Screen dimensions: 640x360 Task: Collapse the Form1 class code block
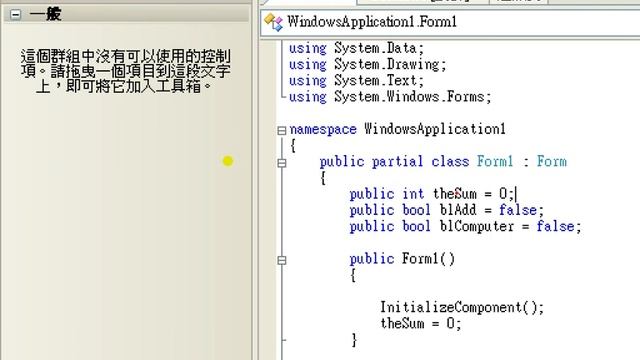tap(282, 163)
